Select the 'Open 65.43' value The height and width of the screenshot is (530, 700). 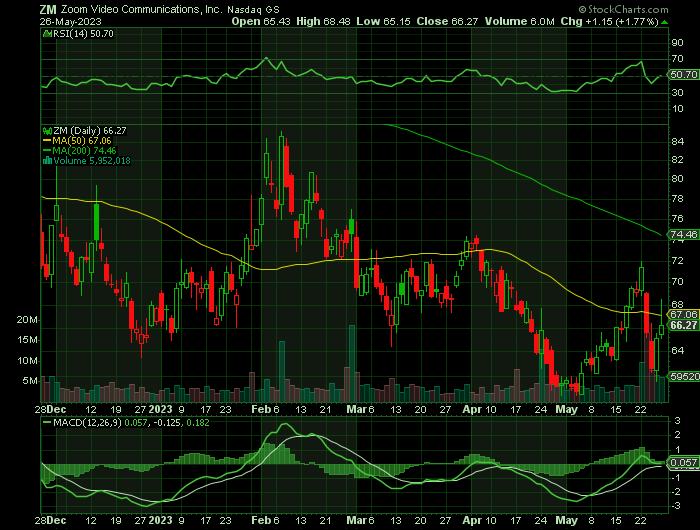261,21
